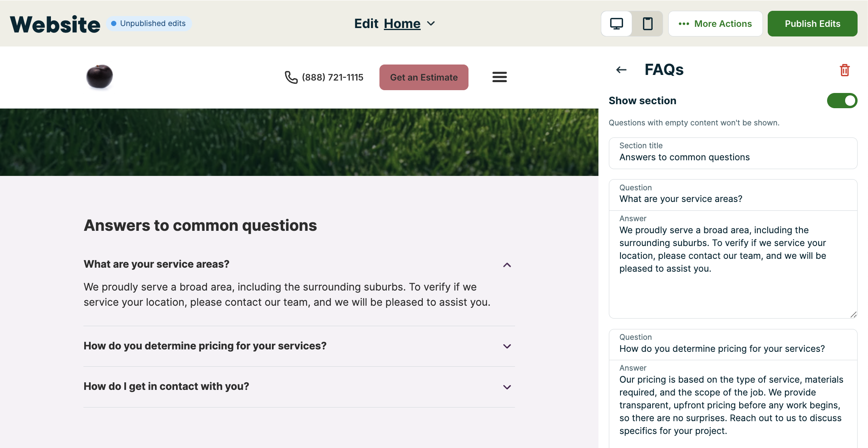Expand the pricing question chevron
This screenshot has width=868, height=448.
pyautogui.click(x=507, y=346)
